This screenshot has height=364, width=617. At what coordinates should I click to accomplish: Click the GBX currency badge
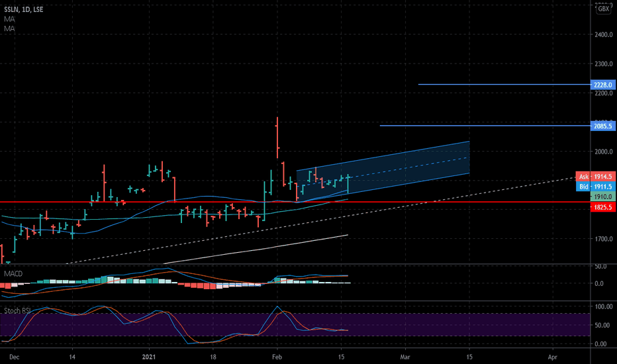pyautogui.click(x=604, y=9)
